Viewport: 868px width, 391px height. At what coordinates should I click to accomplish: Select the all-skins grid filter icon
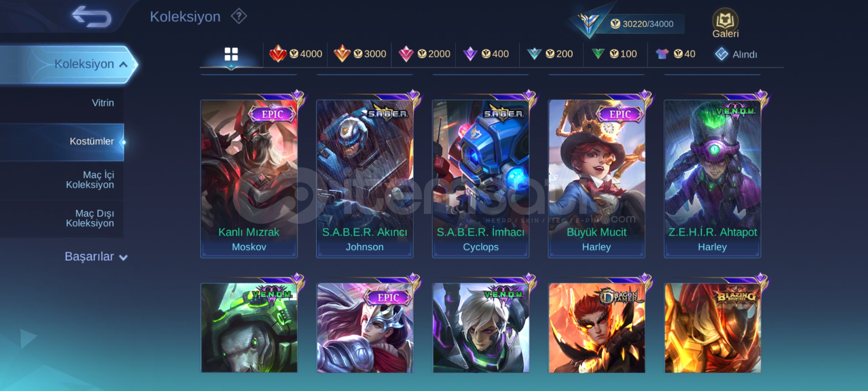[231, 54]
